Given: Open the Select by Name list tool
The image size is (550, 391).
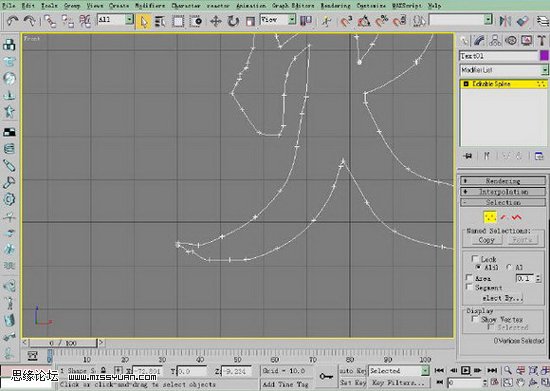Looking at the screenshot, I should 160,21.
